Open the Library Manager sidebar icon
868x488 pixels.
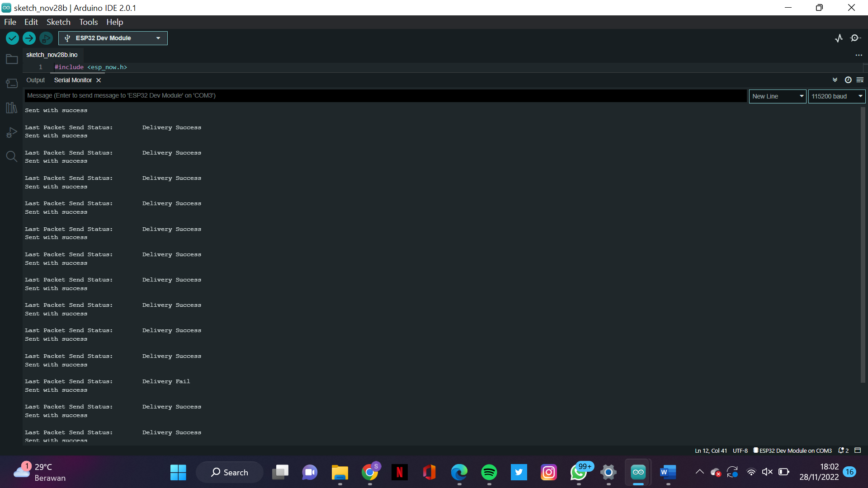(12, 108)
